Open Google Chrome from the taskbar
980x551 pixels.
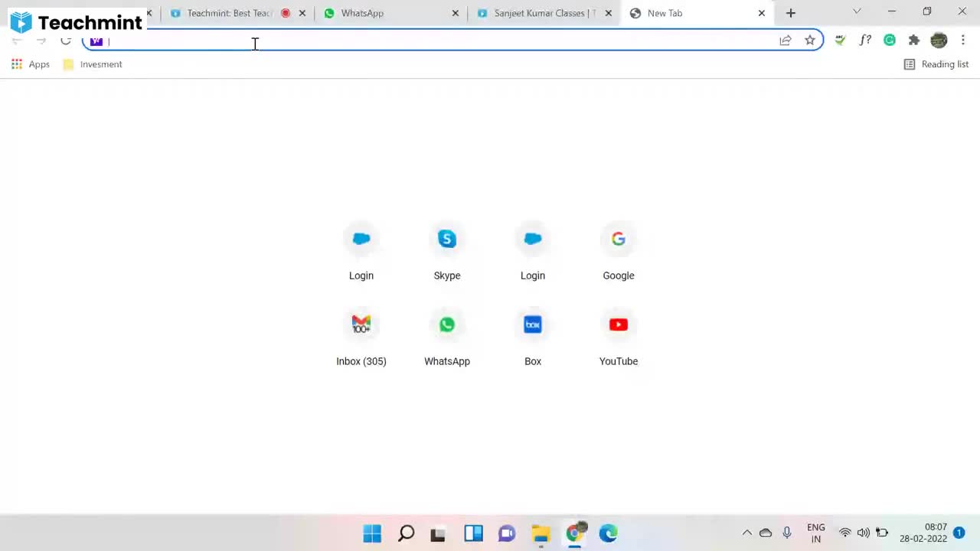click(575, 533)
